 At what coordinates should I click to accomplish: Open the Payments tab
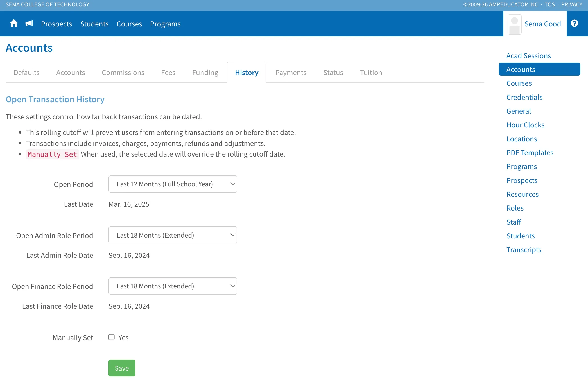pos(291,73)
